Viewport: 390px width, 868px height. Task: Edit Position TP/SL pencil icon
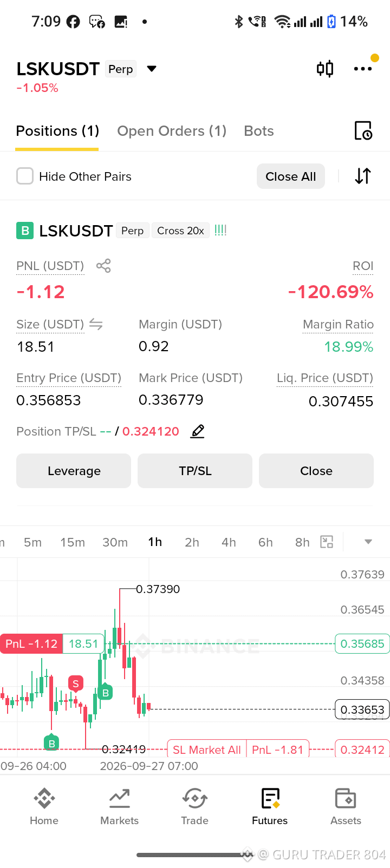[x=198, y=431]
